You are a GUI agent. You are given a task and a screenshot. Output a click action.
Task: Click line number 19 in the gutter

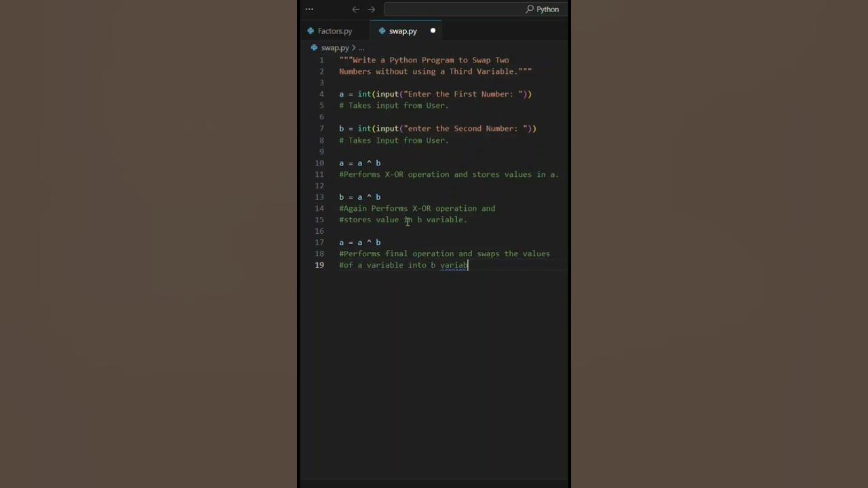[319, 265]
